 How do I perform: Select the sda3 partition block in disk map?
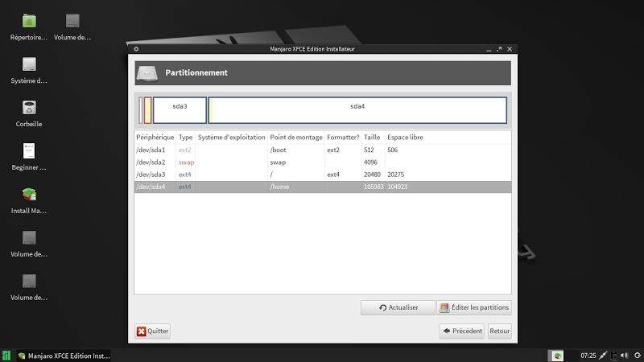[180, 110]
